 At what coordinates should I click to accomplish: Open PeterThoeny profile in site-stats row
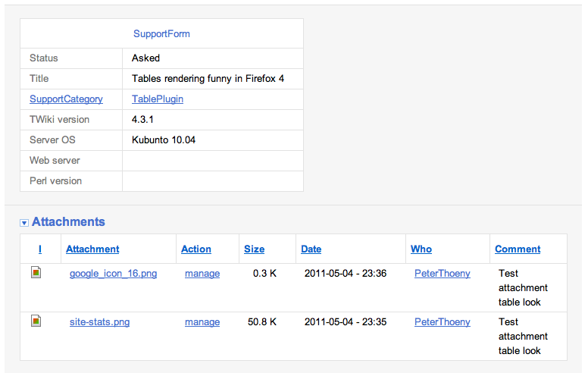[442, 321]
